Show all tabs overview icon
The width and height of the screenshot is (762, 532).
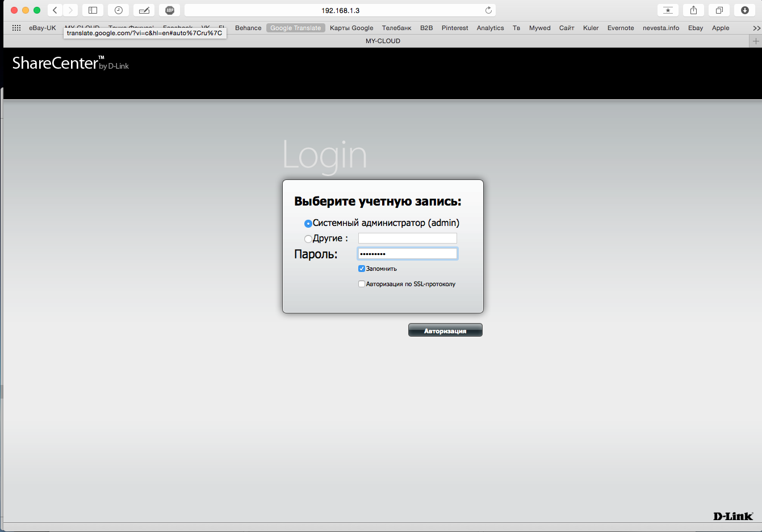click(x=719, y=10)
